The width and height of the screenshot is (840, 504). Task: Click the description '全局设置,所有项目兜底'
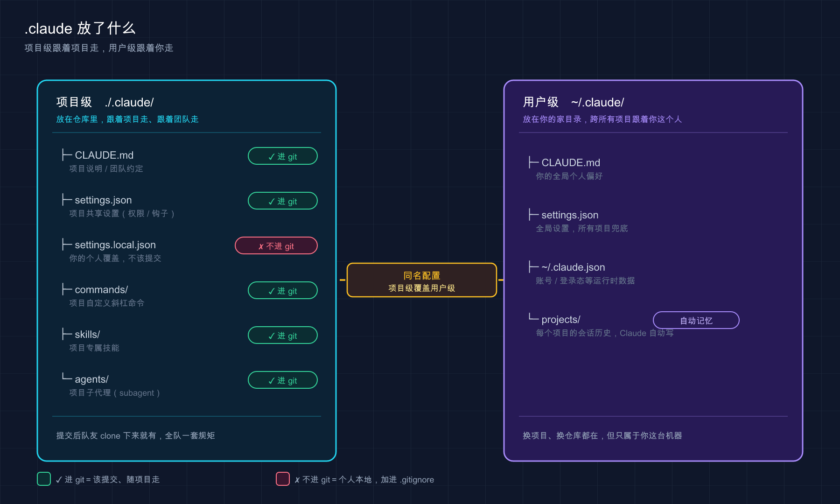point(582,229)
